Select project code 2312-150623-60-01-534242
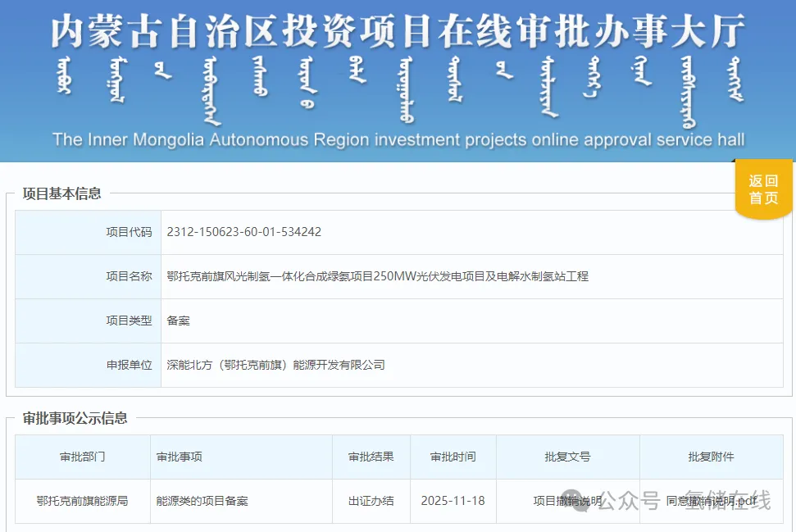Image resolution: width=796 pixels, height=532 pixels. pos(243,232)
